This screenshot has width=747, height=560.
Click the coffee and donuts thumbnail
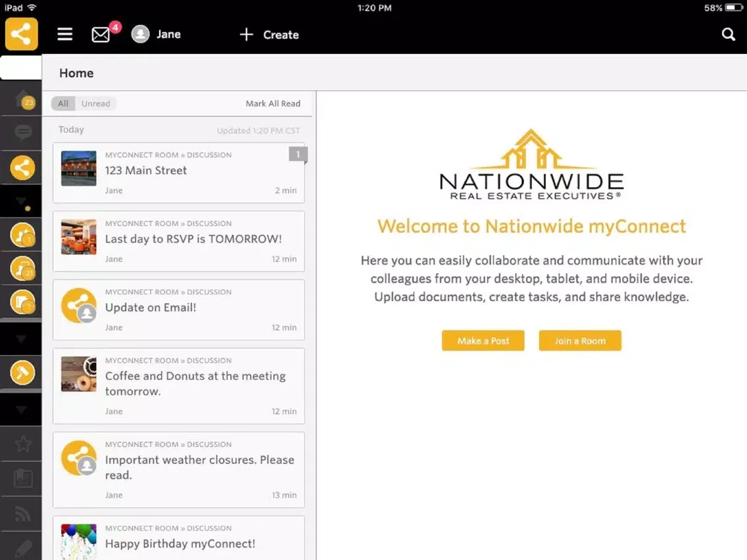pos(79,374)
